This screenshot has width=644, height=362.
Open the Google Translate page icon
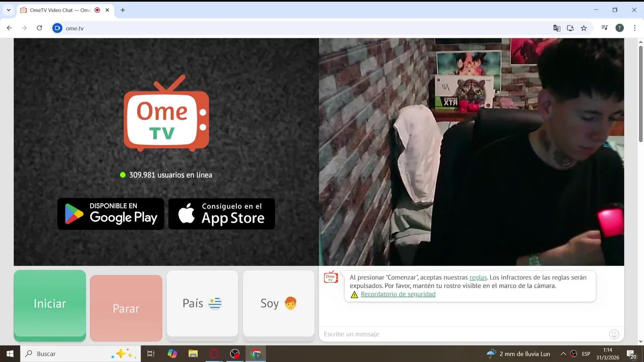pos(557,28)
